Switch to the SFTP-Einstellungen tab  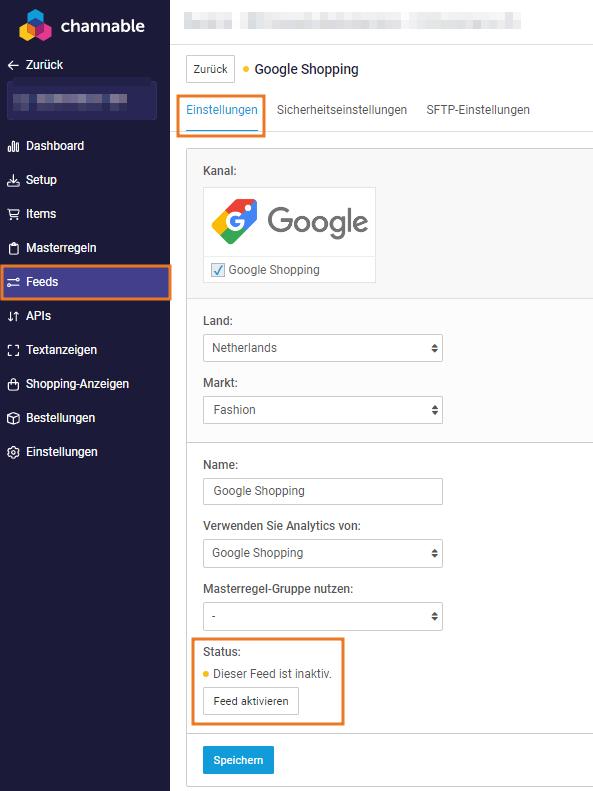click(x=478, y=110)
